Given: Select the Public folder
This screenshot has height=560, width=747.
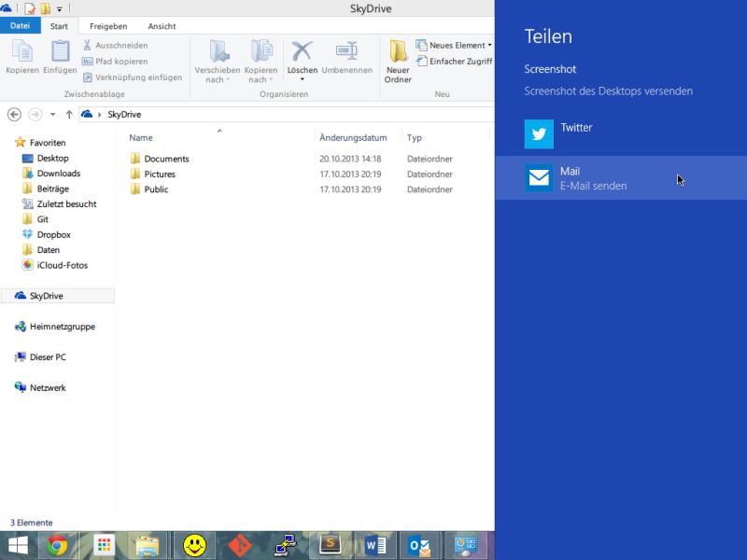Looking at the screenshot, I should (156, 189).
